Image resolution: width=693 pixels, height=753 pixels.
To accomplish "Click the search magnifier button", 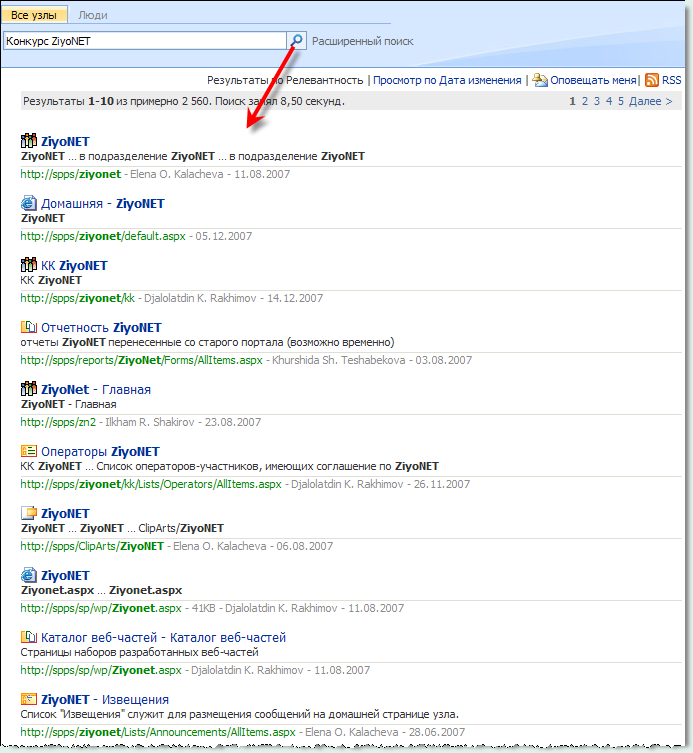I will tap(296, 40).
